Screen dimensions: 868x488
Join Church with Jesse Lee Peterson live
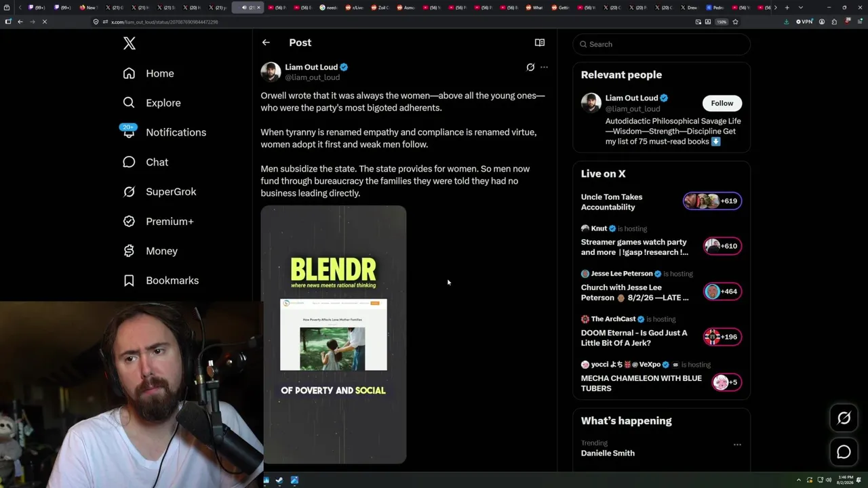click(x=635, y=292)
